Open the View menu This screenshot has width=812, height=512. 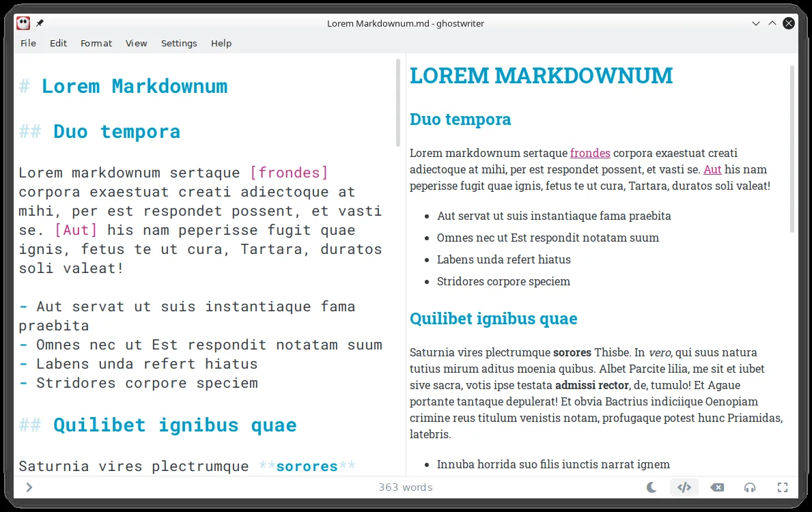point(136,43)
